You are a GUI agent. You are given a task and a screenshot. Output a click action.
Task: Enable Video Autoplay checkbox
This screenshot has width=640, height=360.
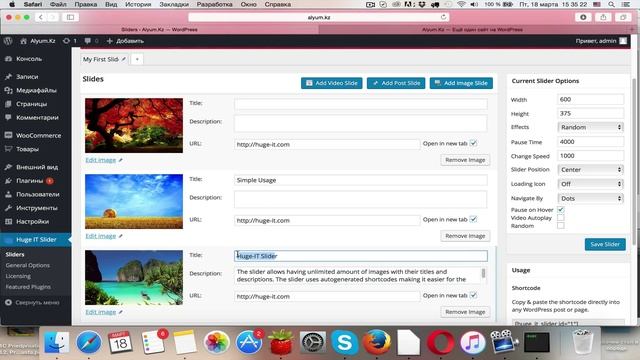pos(561,218)
